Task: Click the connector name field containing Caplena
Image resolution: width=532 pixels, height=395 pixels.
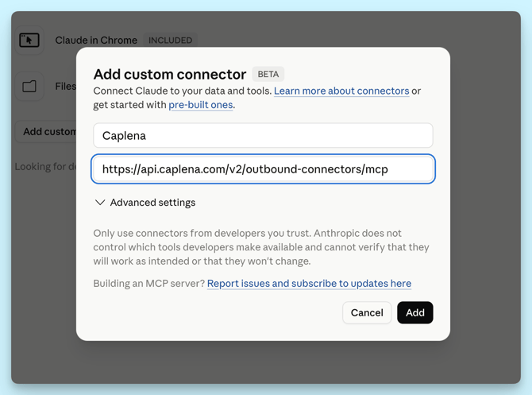Action: pyautogui.click(x=263, y=136)
